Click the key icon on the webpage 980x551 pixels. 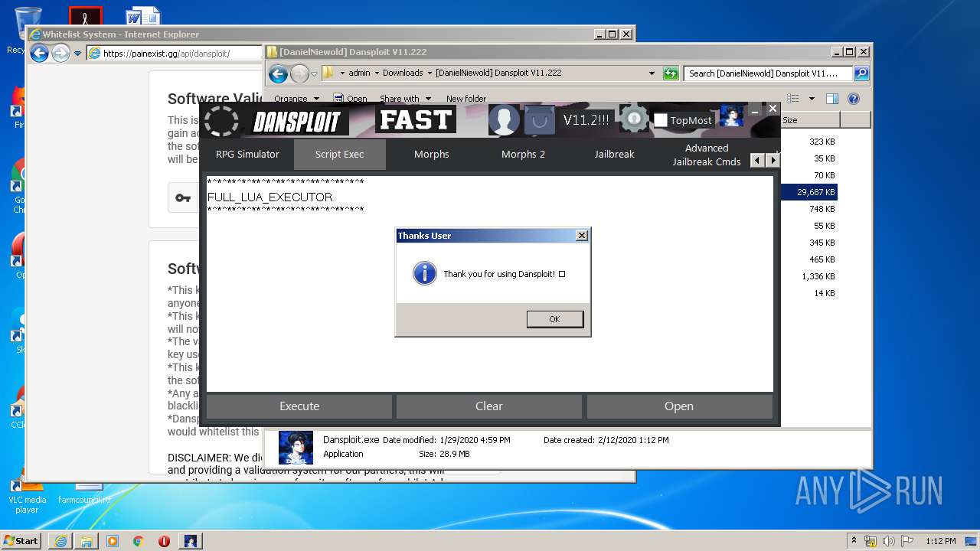coord(183,197)
